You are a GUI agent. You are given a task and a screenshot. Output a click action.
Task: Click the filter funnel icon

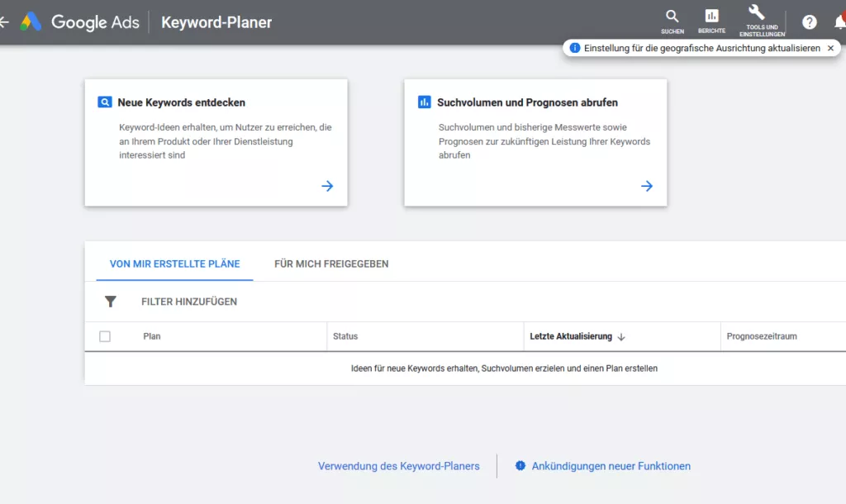[x=110, y=302]
